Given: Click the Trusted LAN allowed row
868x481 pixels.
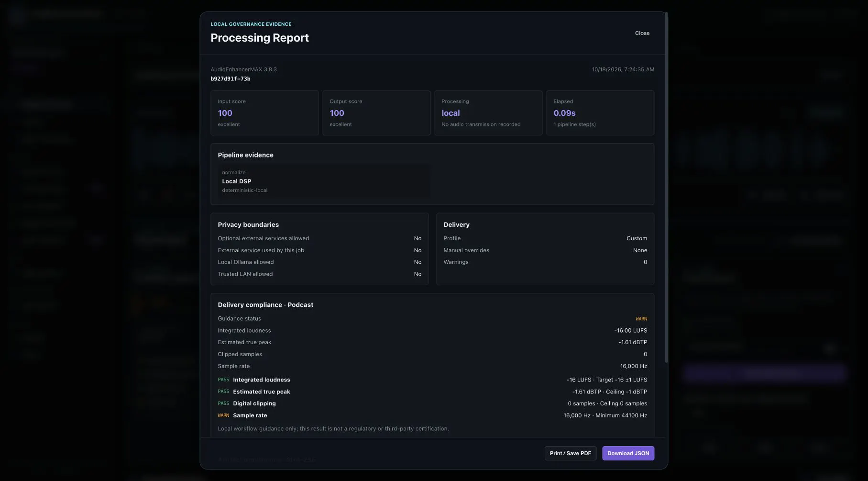Looking at the screenshot, I should coord(319,274).
